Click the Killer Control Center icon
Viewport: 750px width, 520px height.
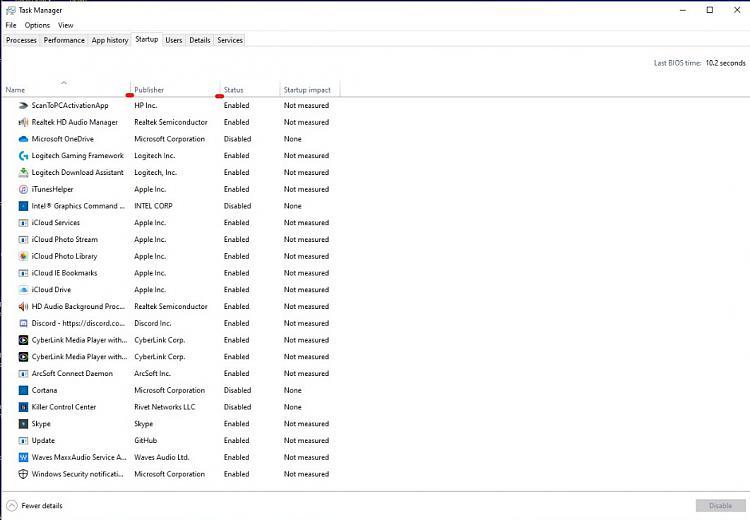pyautogui.click(x=23, y=407)
